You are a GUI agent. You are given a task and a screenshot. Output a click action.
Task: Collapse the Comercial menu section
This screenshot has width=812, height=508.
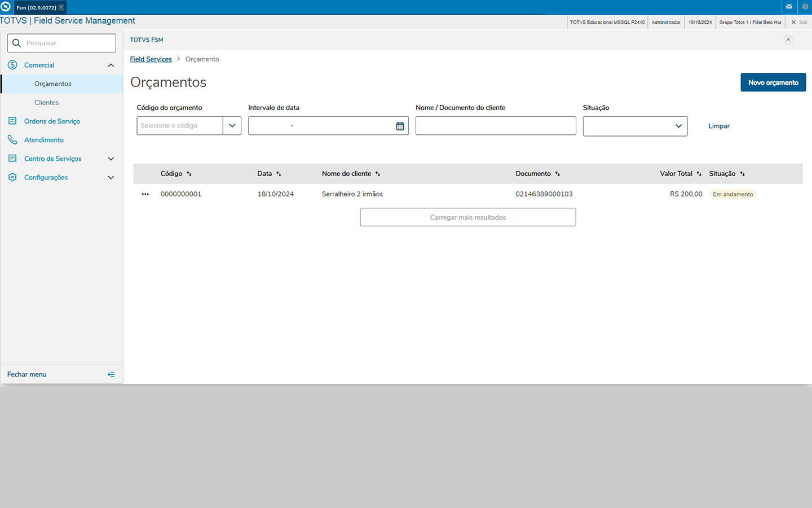pyautogui.click(x=111, y=65)
